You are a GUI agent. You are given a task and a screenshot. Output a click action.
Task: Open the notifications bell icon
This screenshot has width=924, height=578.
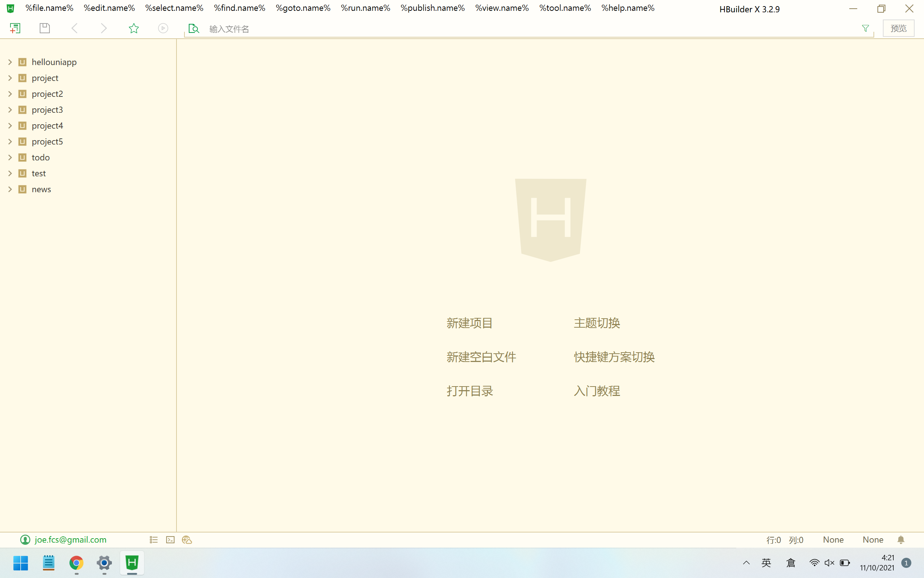click(x=901, y=540)
